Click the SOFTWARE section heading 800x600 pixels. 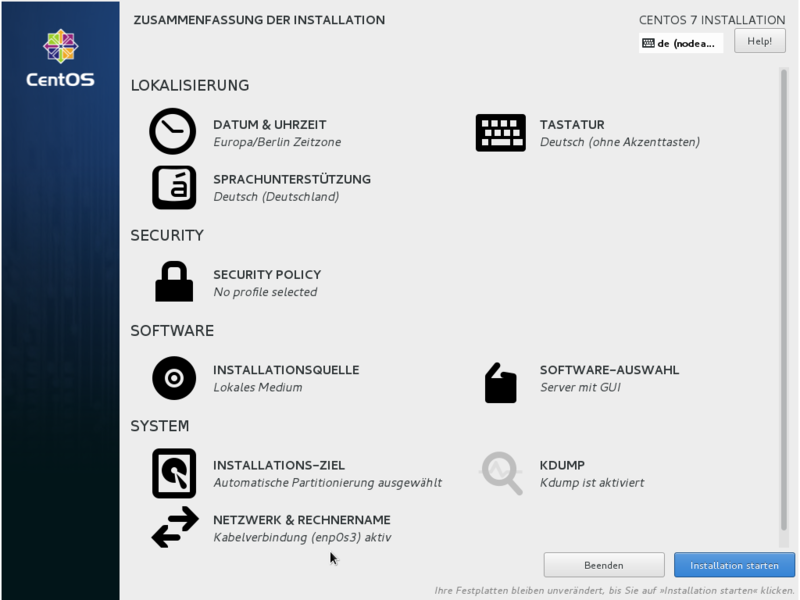pos(172,331)
